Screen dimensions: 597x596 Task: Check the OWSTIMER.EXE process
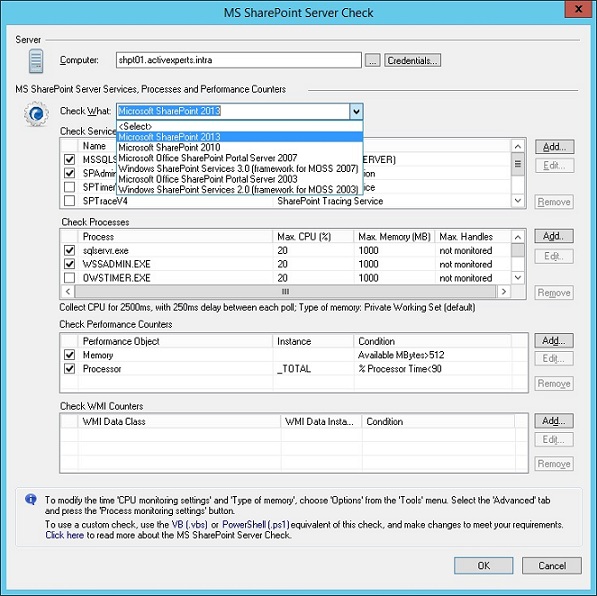(69, 278)
